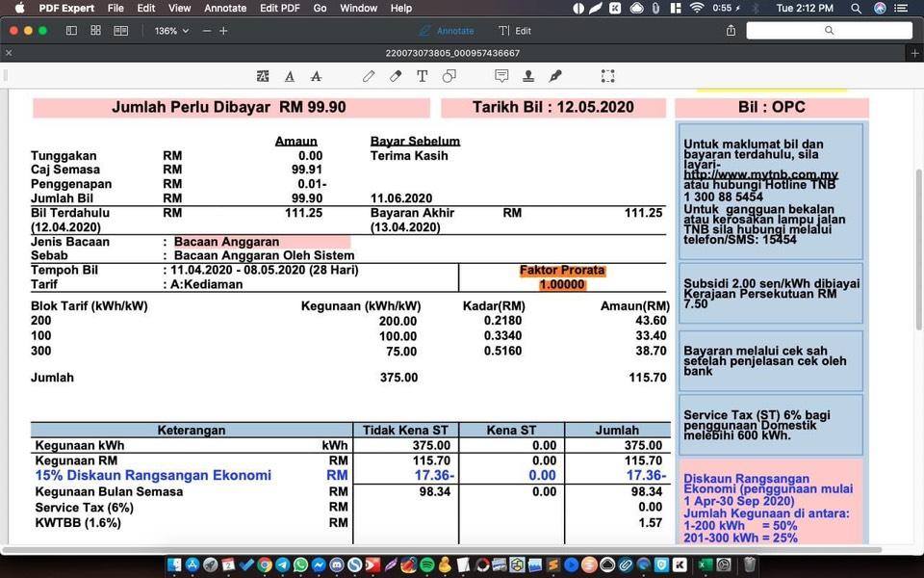The height and width of the screenshot is (578, 924).
Task: Pick the eraser tool
Action: (396, 76)
